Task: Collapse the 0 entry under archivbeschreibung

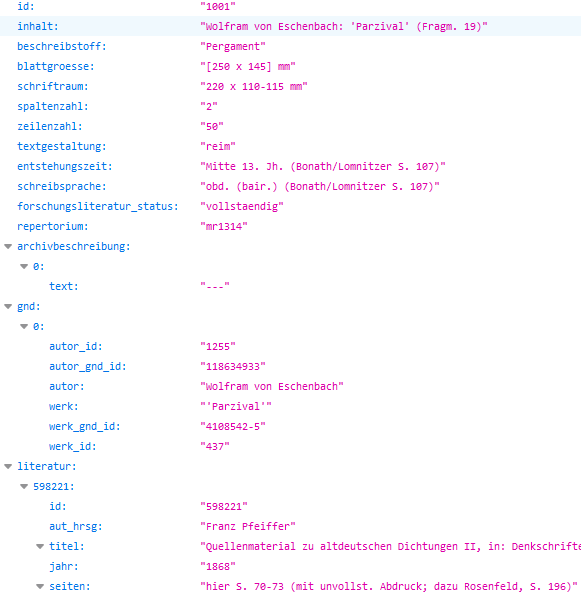Action: coord(24,266)
